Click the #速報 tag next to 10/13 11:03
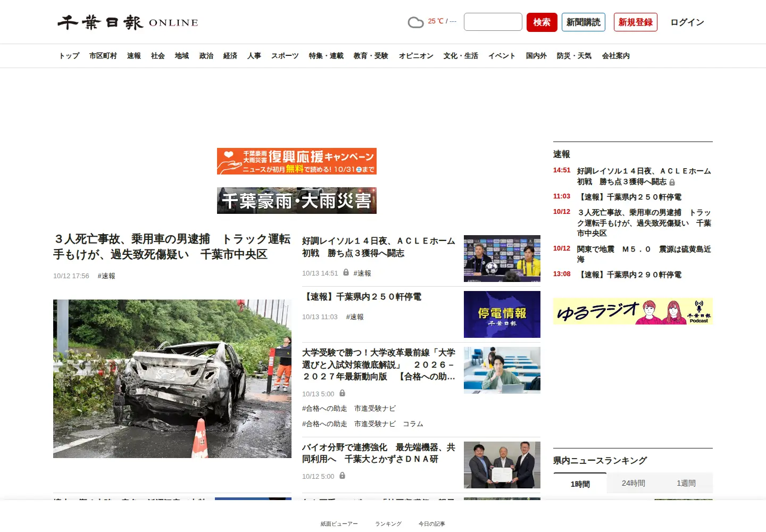 point(355,317)
